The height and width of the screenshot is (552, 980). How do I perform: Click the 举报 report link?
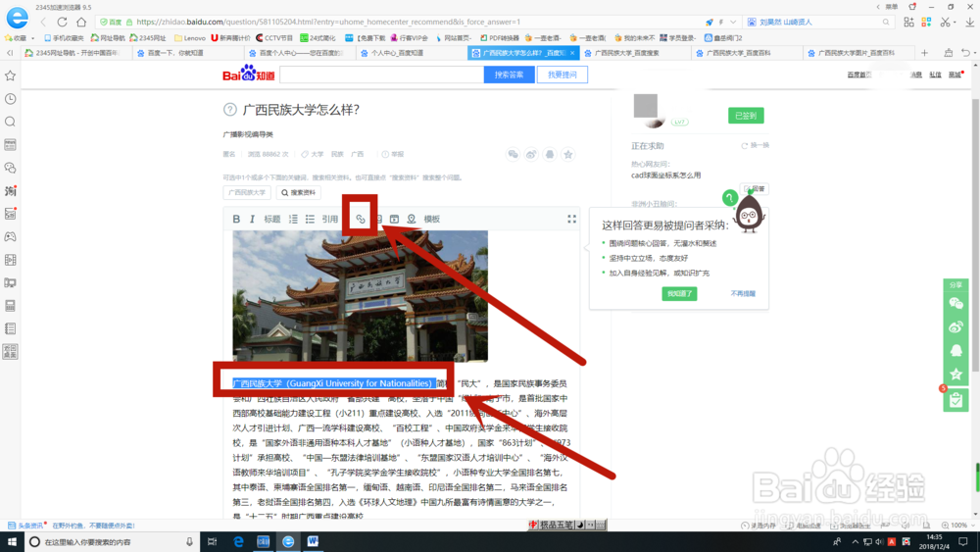coord(393,154)
